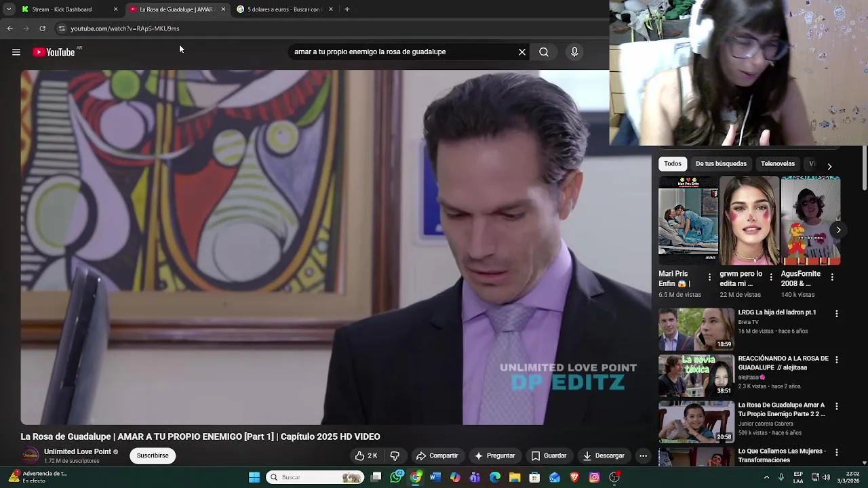868x488 pixels.
Task: Go back in the browser
Action: [9, 28]
